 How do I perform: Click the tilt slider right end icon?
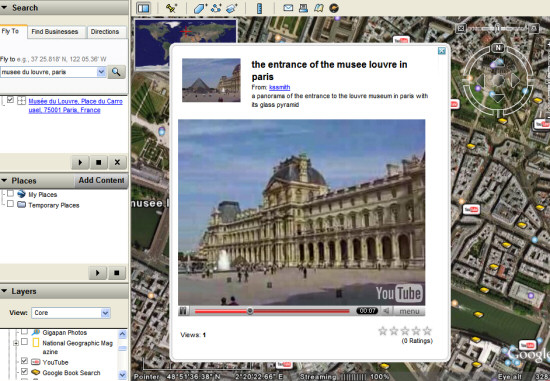point(534,28)
